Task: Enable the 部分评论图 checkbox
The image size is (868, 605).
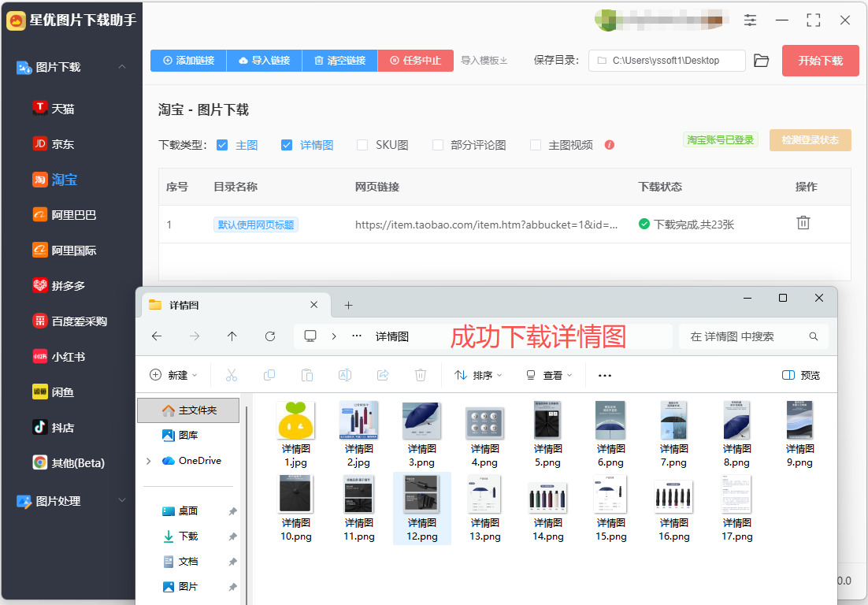Action: coord(438,145)
